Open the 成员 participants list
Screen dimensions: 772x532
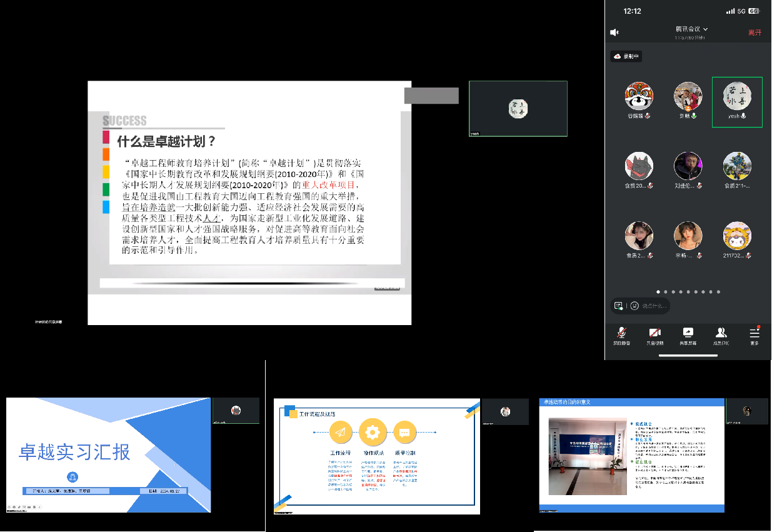(721, 336)
